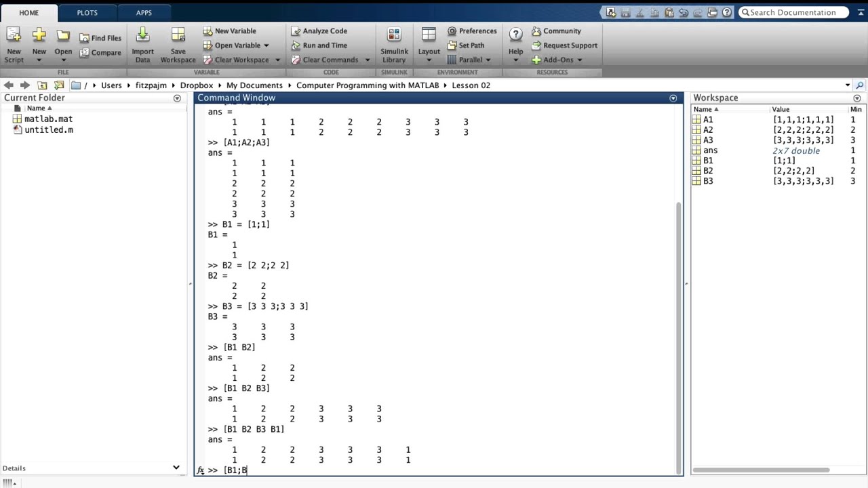Click the quick access Copy icon
This screenshot has height=488, width=868.
pos(655,12)
